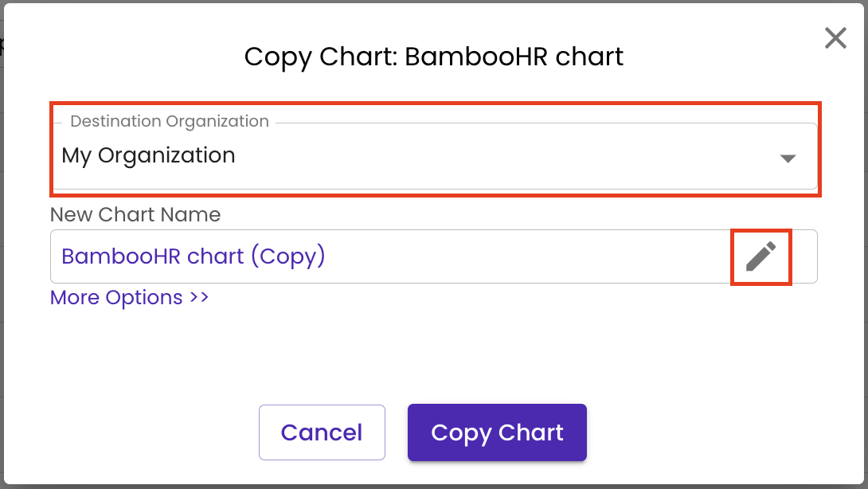The width and height of the screenshot is (868, 489).
Task: Tap the edit icon beside BambooHR chart (Copy)
Action: [760, 256]
